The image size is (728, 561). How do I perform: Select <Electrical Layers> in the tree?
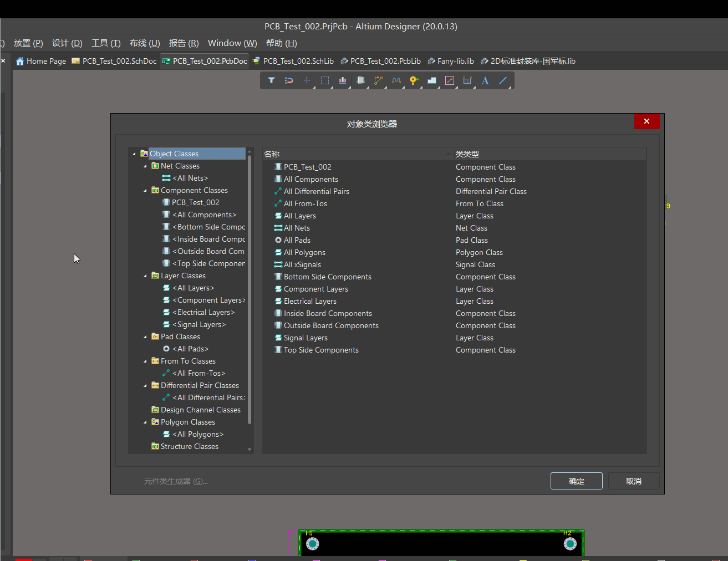203,312
